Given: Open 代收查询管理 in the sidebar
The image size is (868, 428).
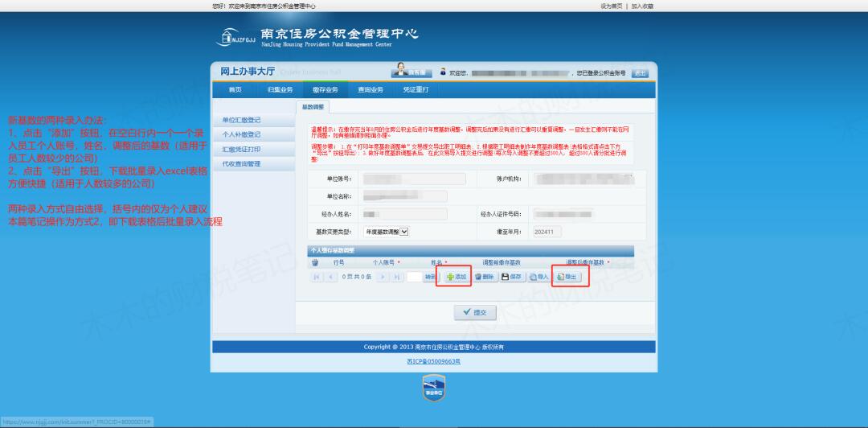Looking at the screenshot, I should point(253,164).
